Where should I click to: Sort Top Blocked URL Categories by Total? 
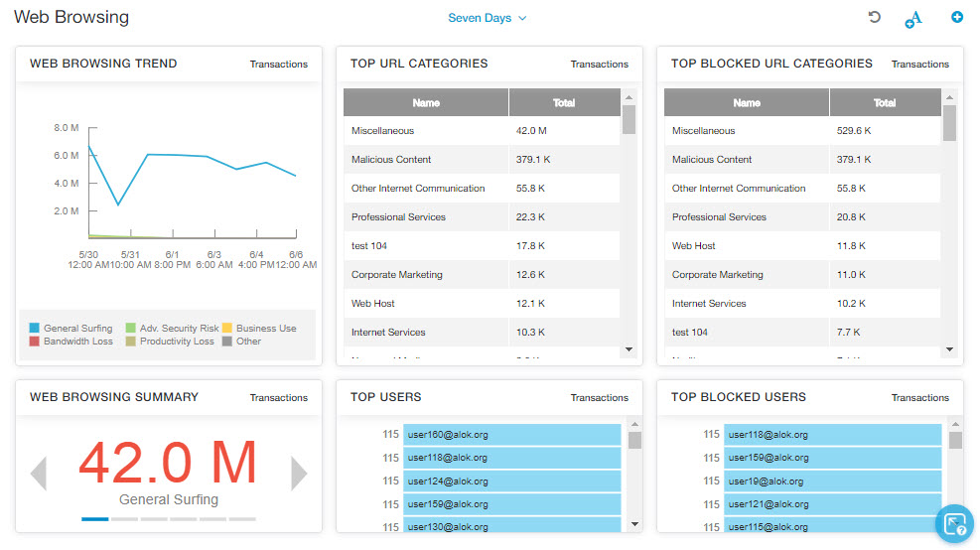pos(884,102)
